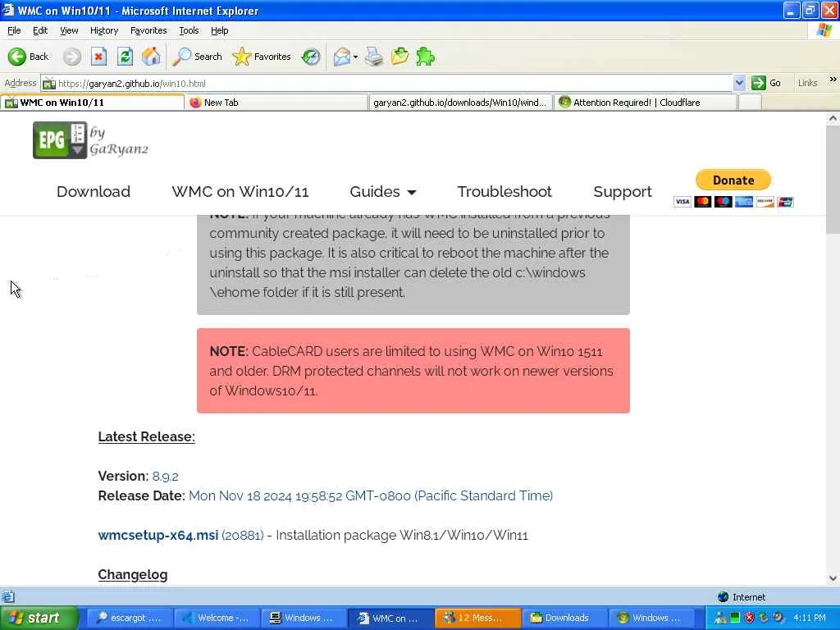Switch to the Welcome taskbar item
This screenshot has width=840, height=630.
217,619
